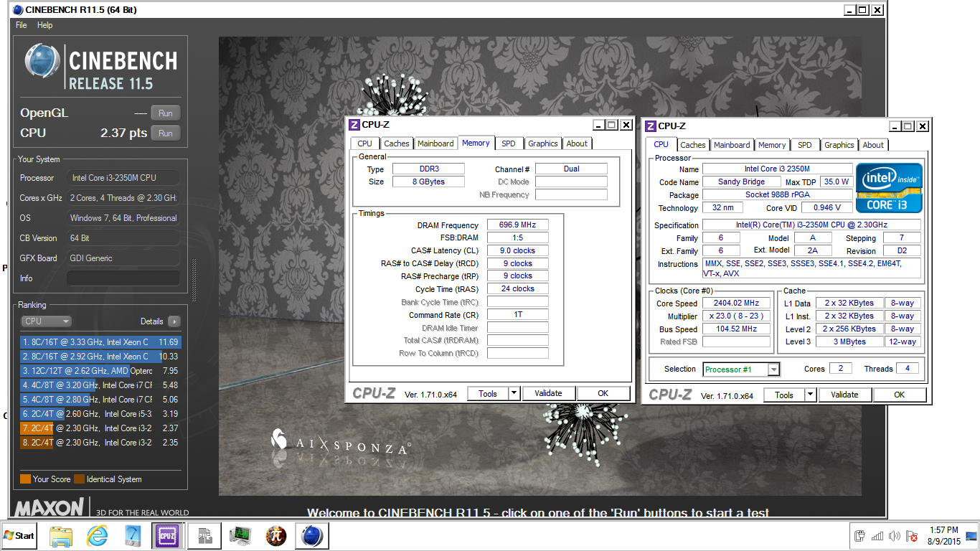The image size is (980, 551).
Task: Open the Help menu in Cinebench
Action: pos(45,25)
